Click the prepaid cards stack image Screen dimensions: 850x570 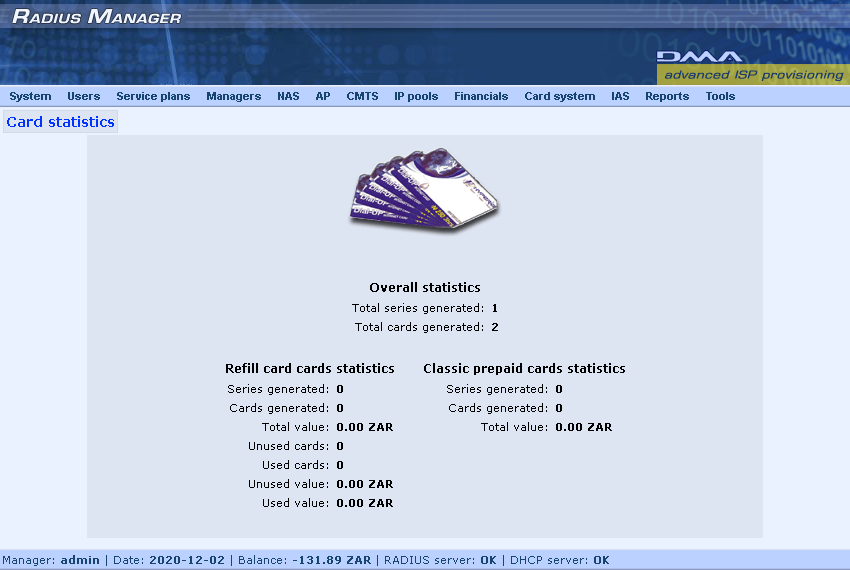pos(424,190)
